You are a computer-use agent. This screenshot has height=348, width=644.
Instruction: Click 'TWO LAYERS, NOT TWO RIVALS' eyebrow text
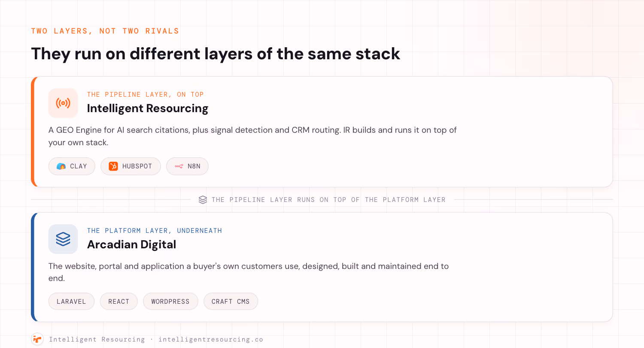(105, 31)
